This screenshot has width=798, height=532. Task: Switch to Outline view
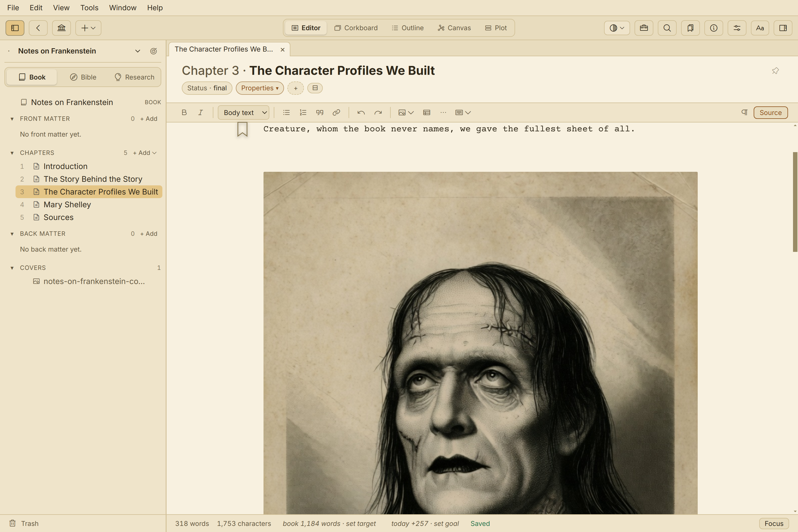pyautogui.click(x=408, y=28)
